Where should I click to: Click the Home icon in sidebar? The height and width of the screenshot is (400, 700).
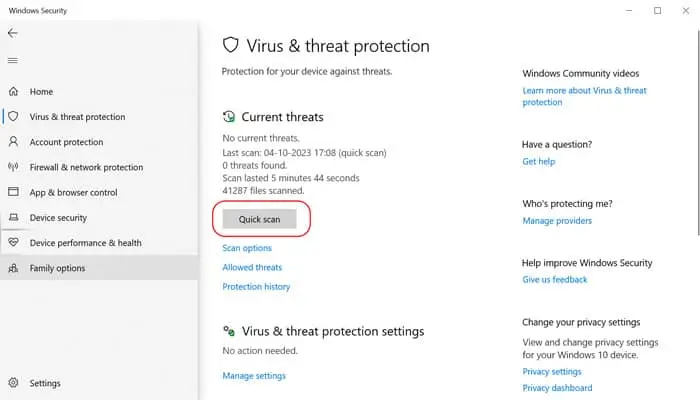point(14,92)
